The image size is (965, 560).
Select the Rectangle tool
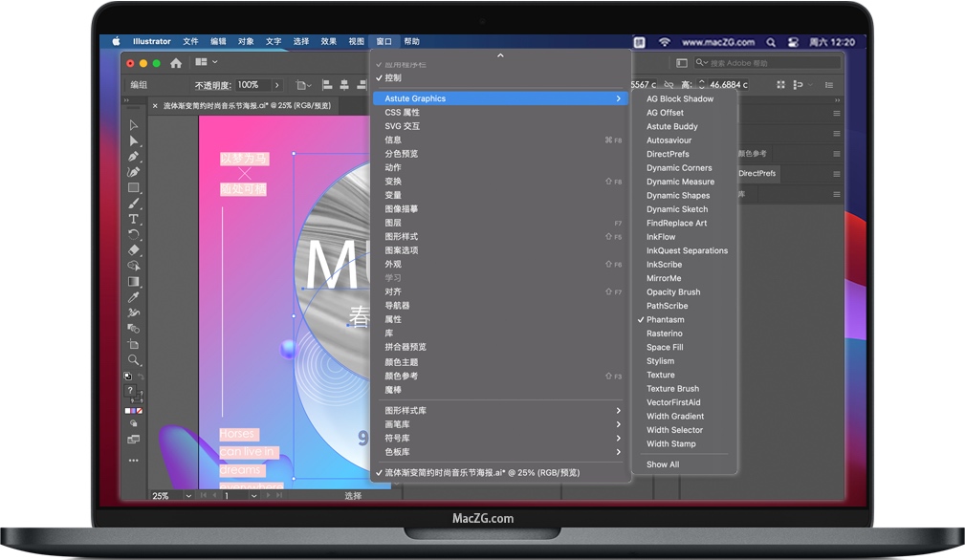[134, 187]
